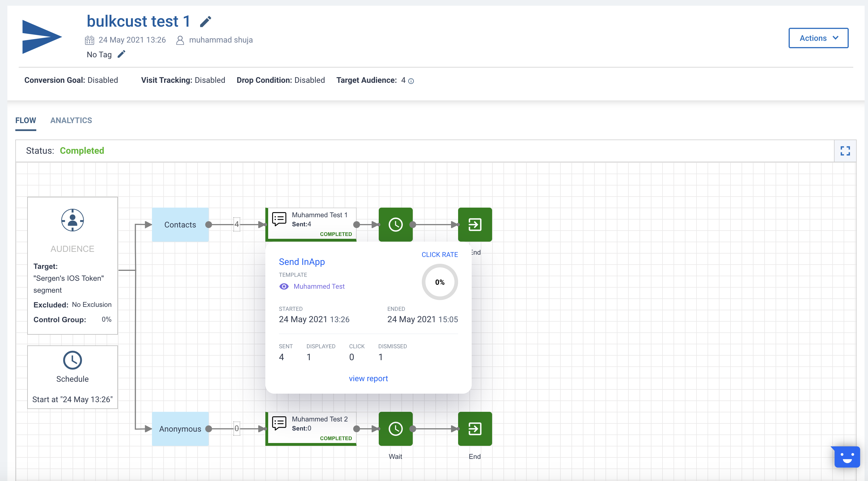The image size is (868, 481).
Task: Click the Anonymous audience block
Action: (180, 429)
